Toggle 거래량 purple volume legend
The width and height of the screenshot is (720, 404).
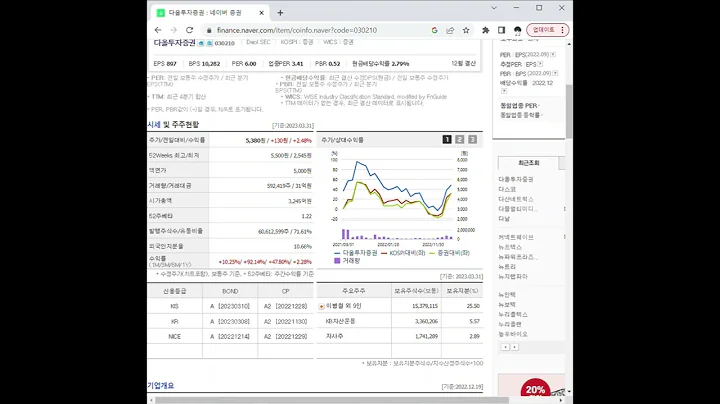click(x=347, y=261)
